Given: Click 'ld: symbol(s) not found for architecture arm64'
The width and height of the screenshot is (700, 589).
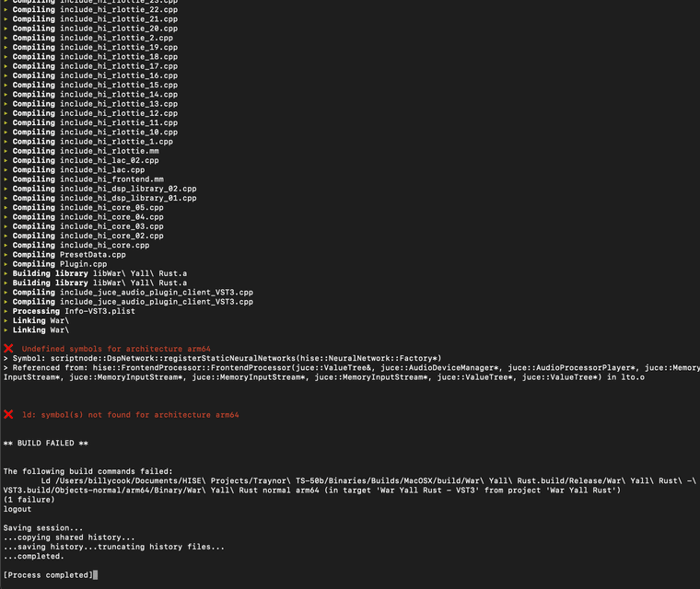Looking at the screenshot, I should [x=131, y=415].
